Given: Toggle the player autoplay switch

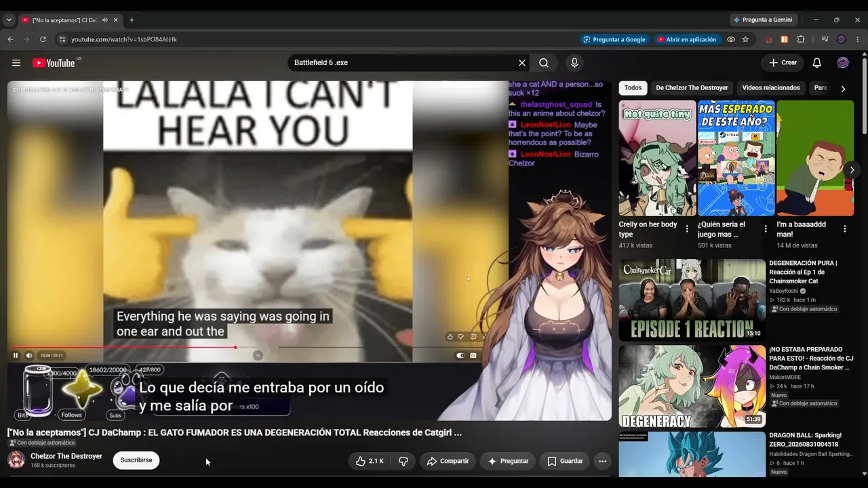Looking at the screenshot, I should (460, 355).
